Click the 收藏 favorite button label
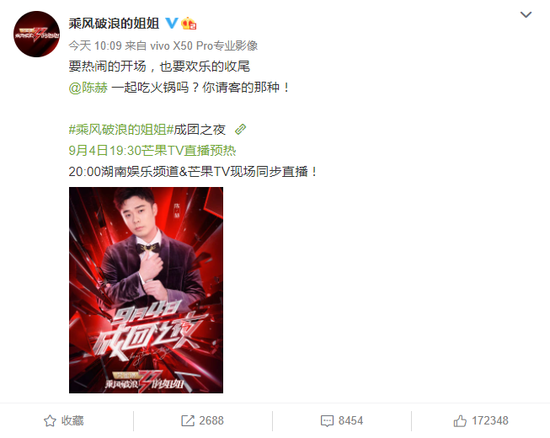 click(x=72, y=420)
